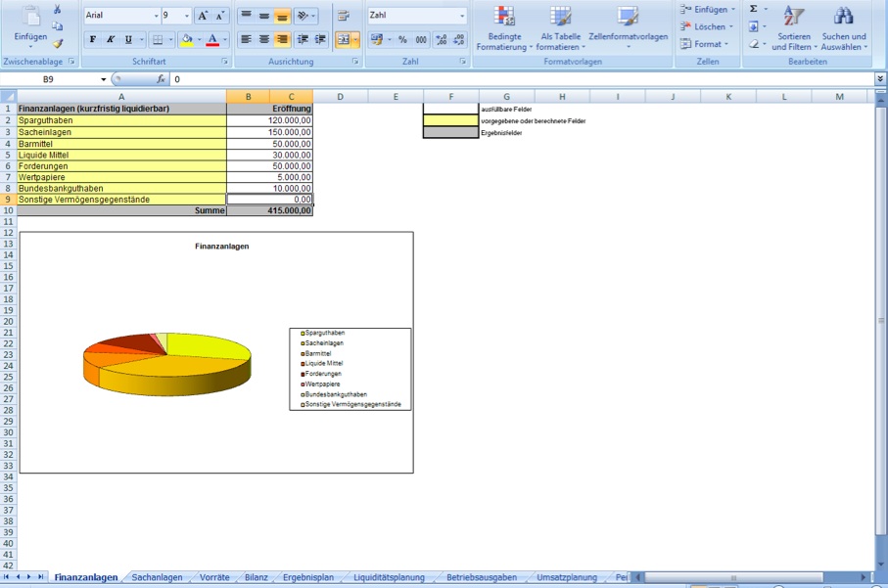
Task: Activate the format painter brush
Action: (57, 42)
